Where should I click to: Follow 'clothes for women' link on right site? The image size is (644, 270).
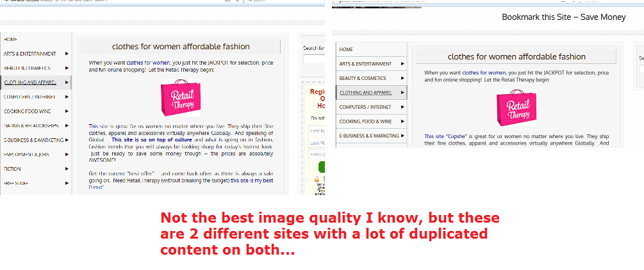point(484,73)
